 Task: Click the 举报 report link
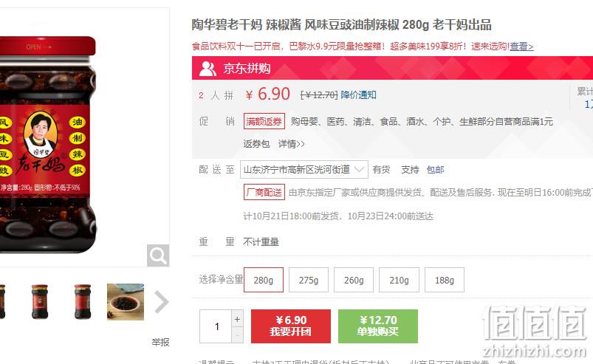pos(160,343)
